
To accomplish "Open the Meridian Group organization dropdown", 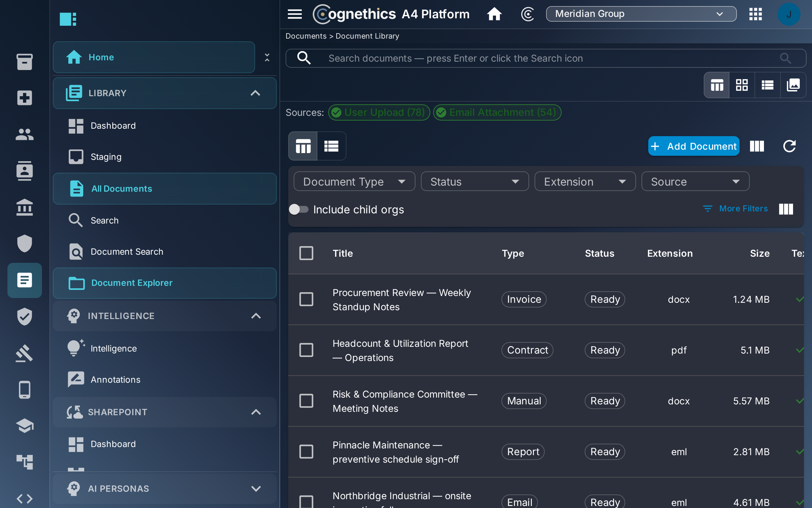I will pyautogui.click(x=641, y=14).
